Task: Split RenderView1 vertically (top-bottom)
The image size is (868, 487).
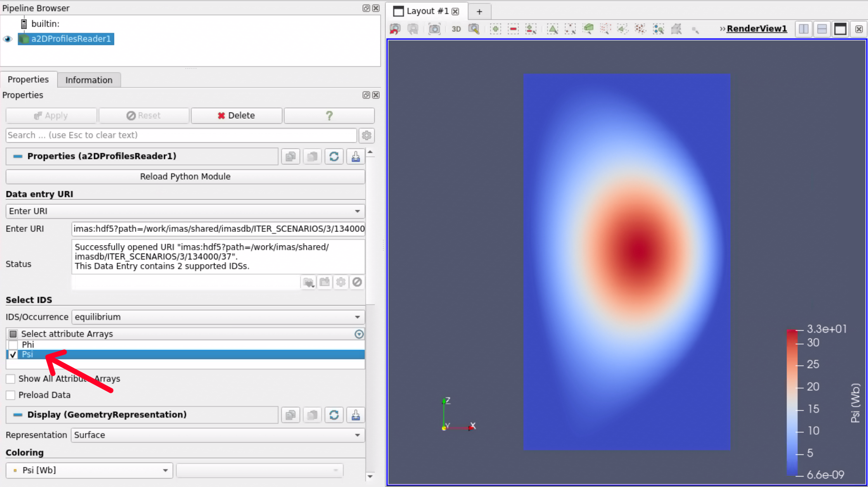Action: [x=822, y=29]
